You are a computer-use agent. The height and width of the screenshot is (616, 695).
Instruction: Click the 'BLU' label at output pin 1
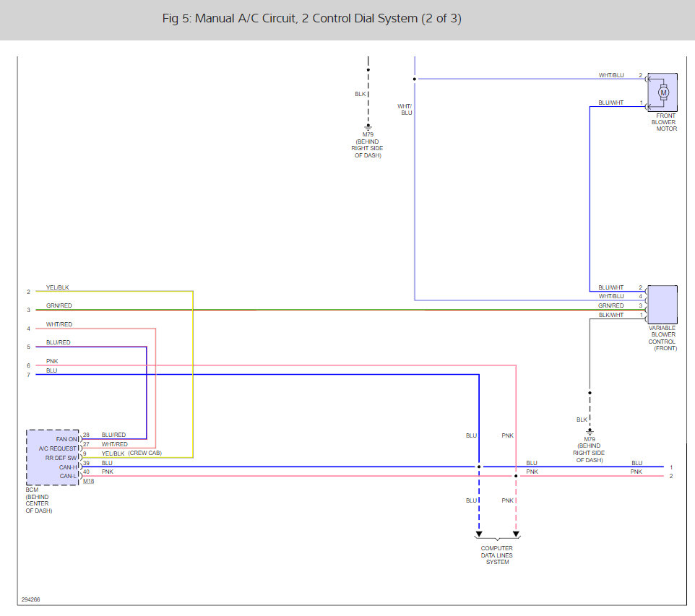click(x=637, y=463)
